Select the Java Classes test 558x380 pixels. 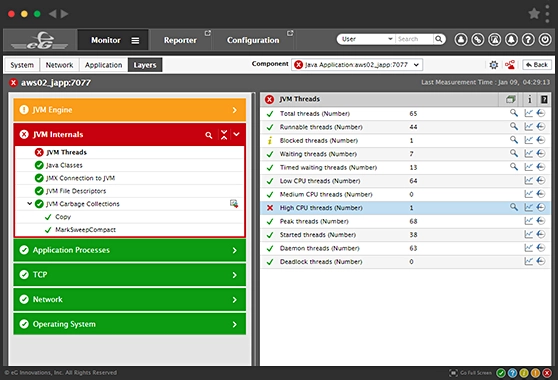[64, 165]
